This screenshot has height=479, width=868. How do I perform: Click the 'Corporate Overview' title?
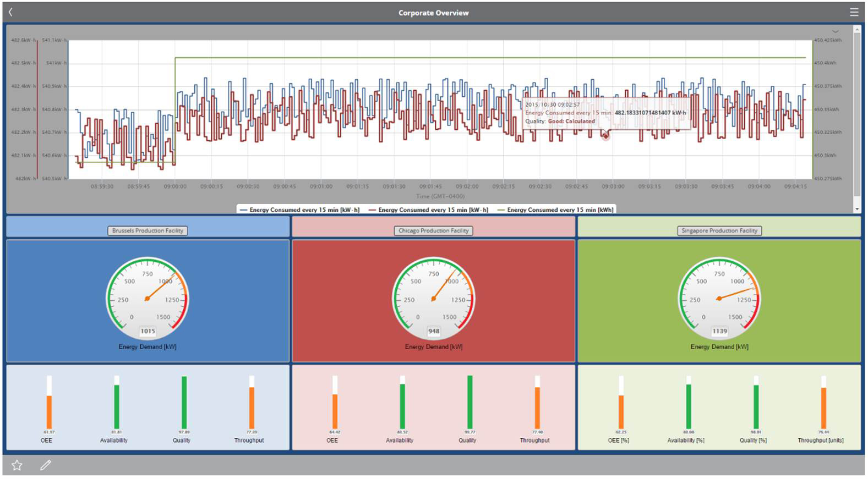434,13
